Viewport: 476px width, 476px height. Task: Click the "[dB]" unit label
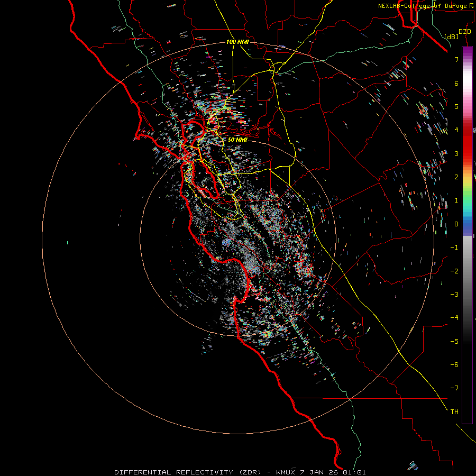click(451, 36)
